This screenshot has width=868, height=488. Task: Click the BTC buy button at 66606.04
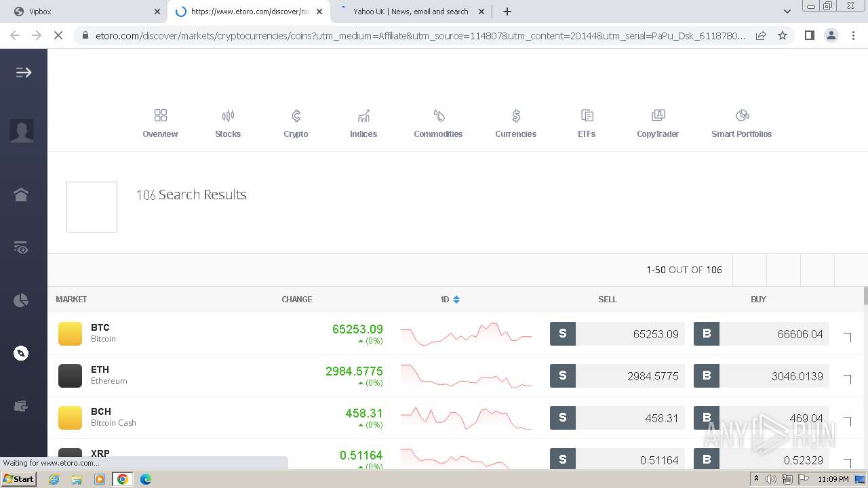pyautogui.click(x=761, y=333)
